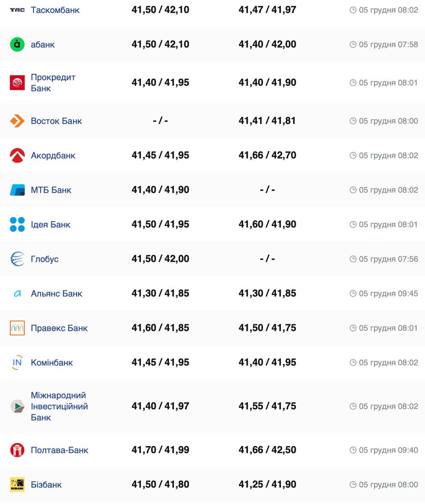Click the Правекс Банк orange logo
The height and width of the screenshot is (504, 425).
[x=17, y=328]
